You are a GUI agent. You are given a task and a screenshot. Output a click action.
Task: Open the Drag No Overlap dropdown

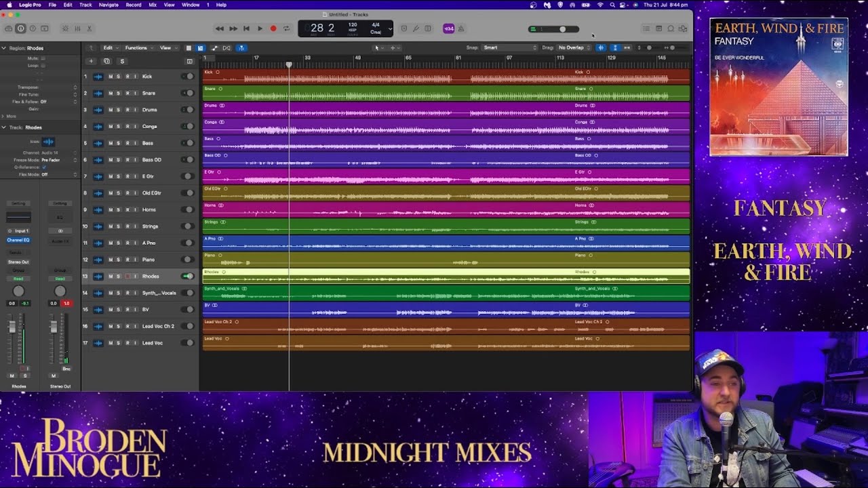573,48
